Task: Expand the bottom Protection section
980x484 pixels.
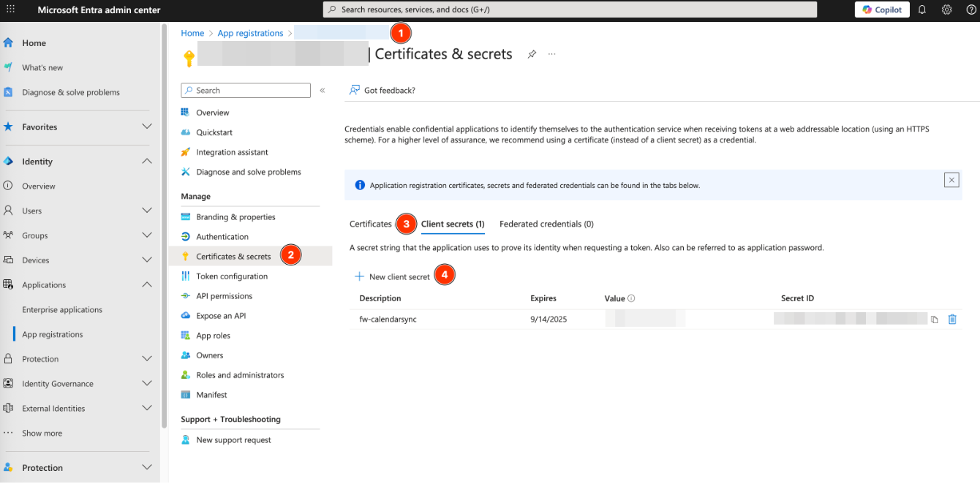Action: [146, 468]
